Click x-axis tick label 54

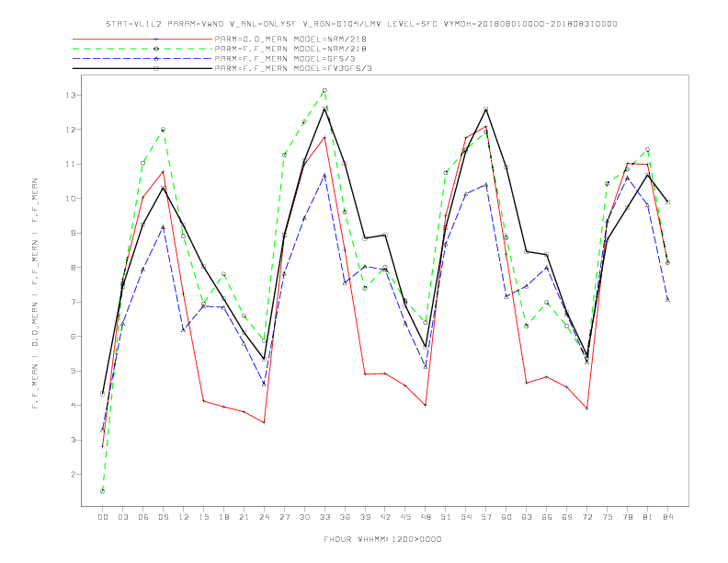pos(466,517)
